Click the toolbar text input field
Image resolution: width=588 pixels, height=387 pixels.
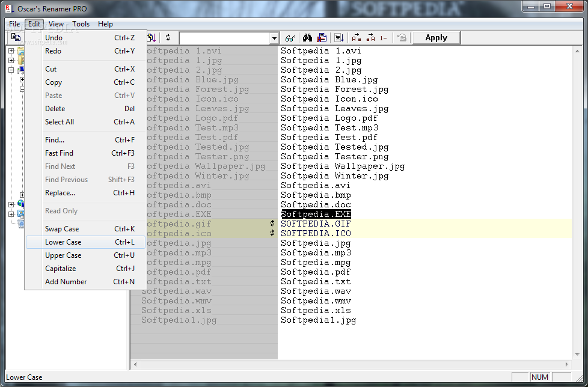point(225,38)
